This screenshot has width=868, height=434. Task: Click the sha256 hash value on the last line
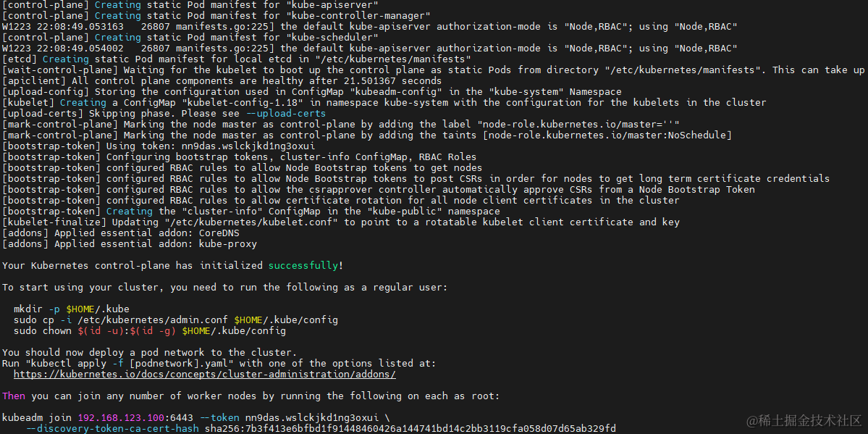(x=410, y=428)
